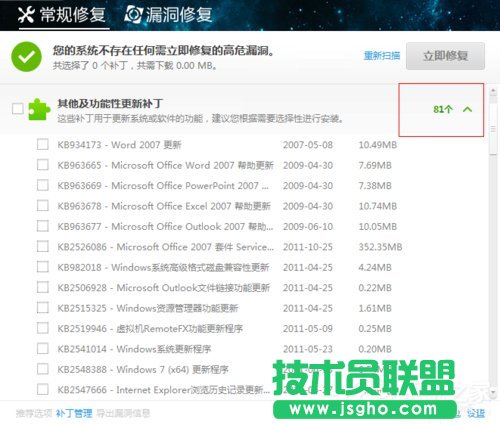Click the 重新扫描 link

[x=382, y=55]
